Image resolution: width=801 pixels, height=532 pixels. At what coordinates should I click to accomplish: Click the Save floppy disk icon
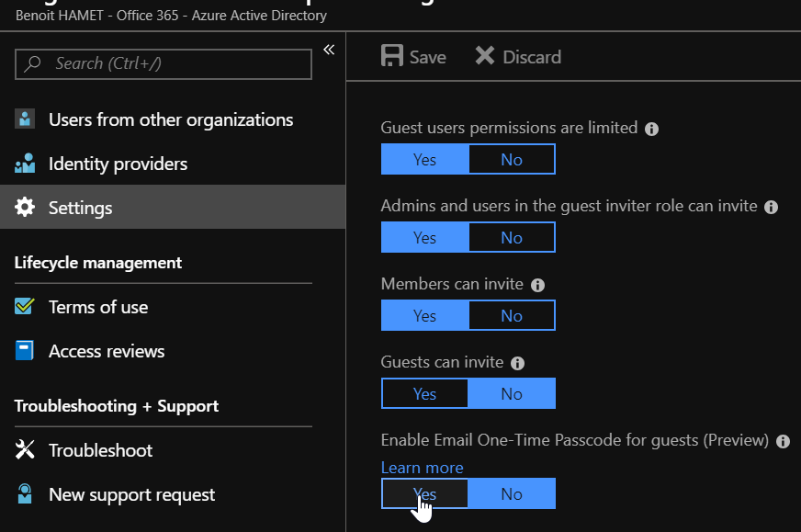[x=392, y=56]
